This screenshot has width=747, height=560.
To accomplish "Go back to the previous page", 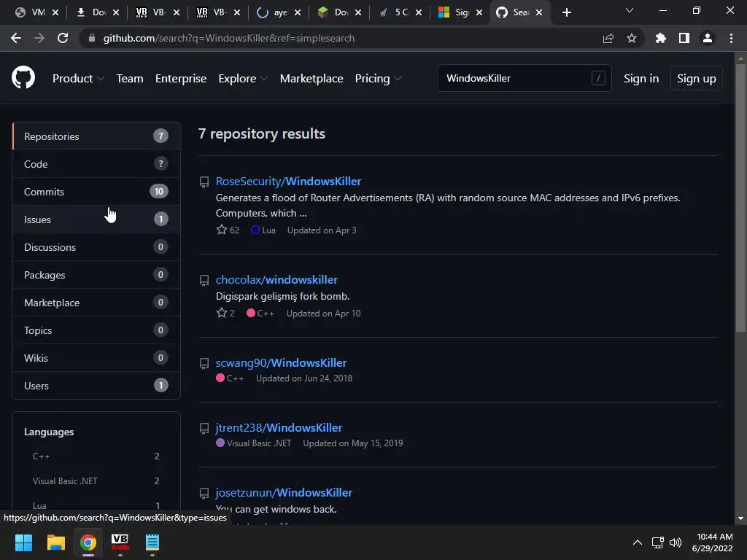I will click(x=16, y=38).
